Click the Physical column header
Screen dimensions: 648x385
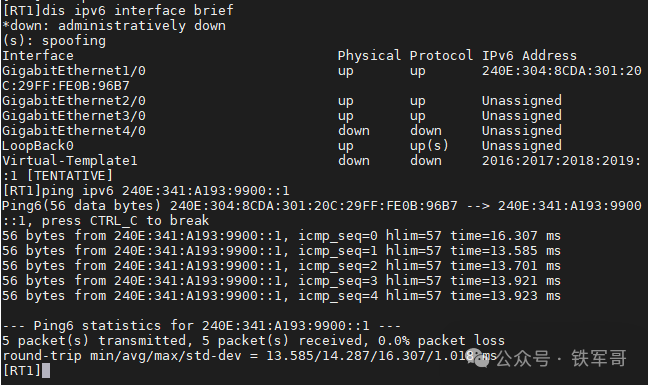pyautogui.click(x=369, y=55)
